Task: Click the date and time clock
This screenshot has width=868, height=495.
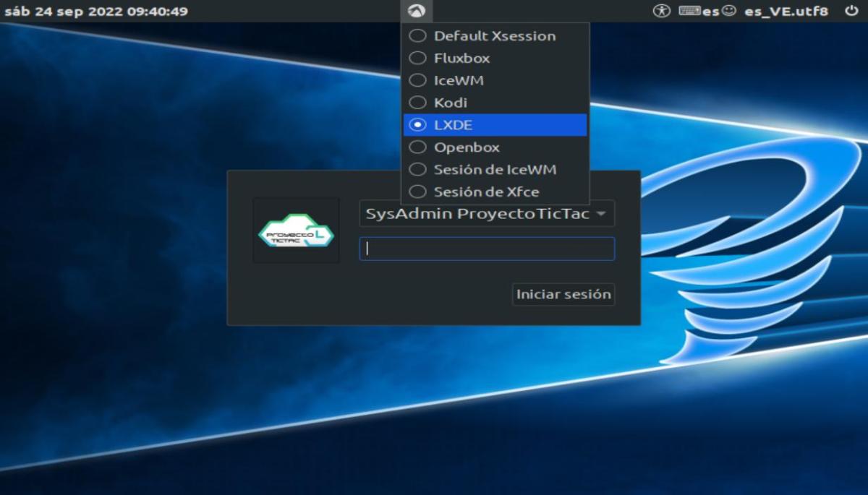Action: click(96, 11)
